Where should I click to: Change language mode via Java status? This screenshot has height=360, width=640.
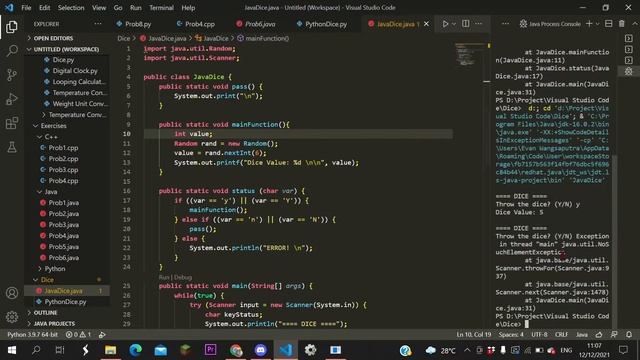click(x=582, y=334)
